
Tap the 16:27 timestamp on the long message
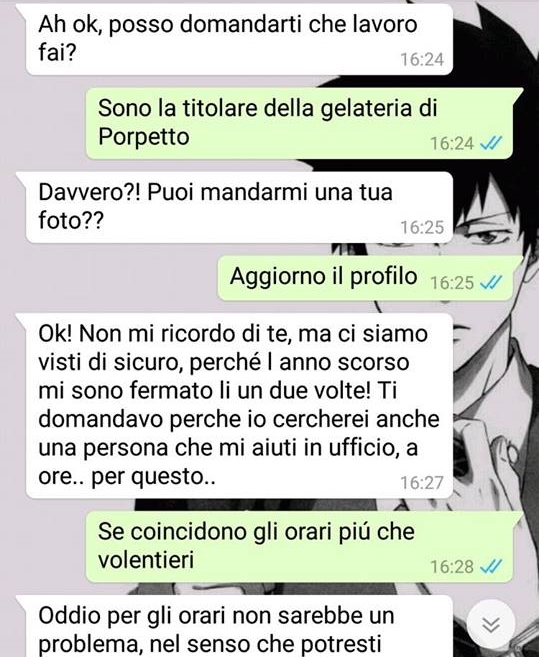click(x=422, y=483)
